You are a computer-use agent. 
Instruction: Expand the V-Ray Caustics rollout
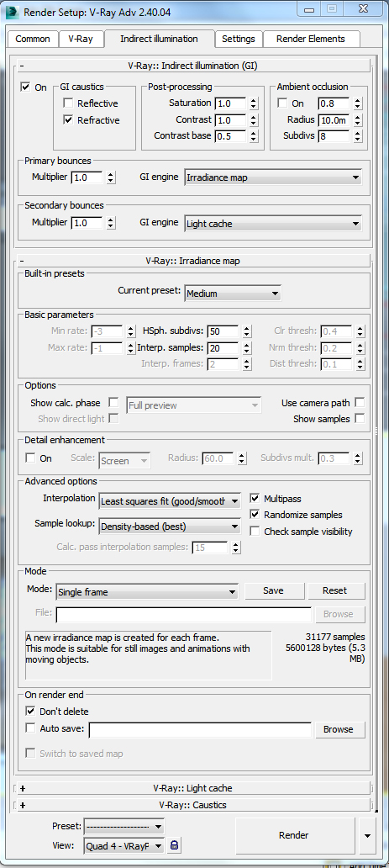pos(194,804)
